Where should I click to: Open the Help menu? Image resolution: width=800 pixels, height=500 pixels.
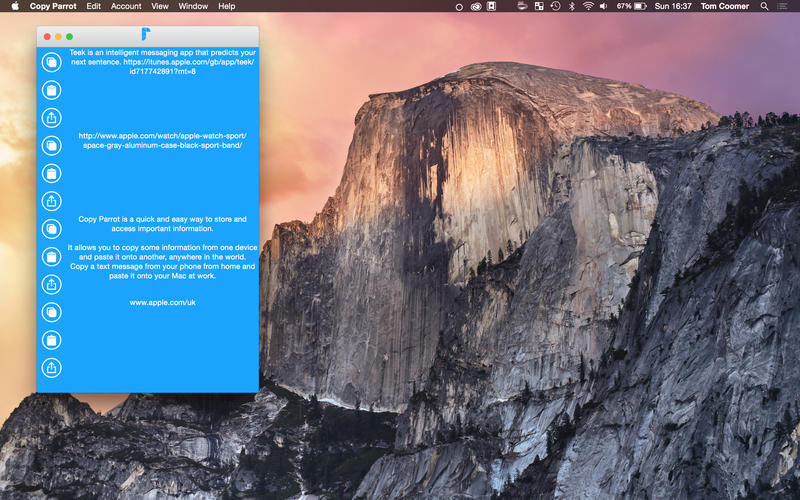[x=227, y=6]
